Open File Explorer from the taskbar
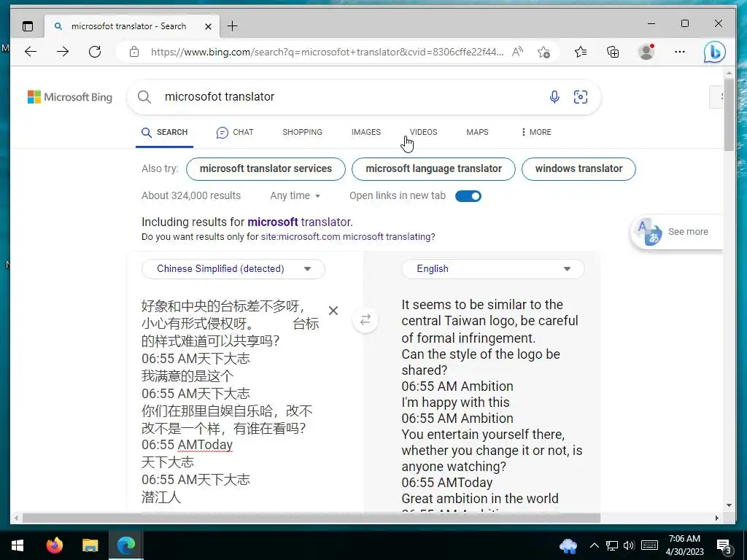The width and height of the screenshot is (747, 560). pos(90,545)
